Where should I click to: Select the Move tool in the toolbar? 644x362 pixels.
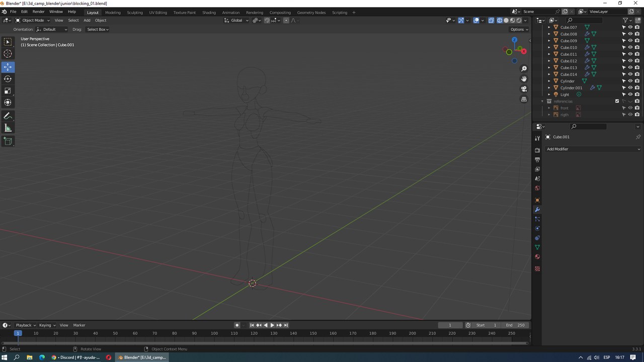8,67
